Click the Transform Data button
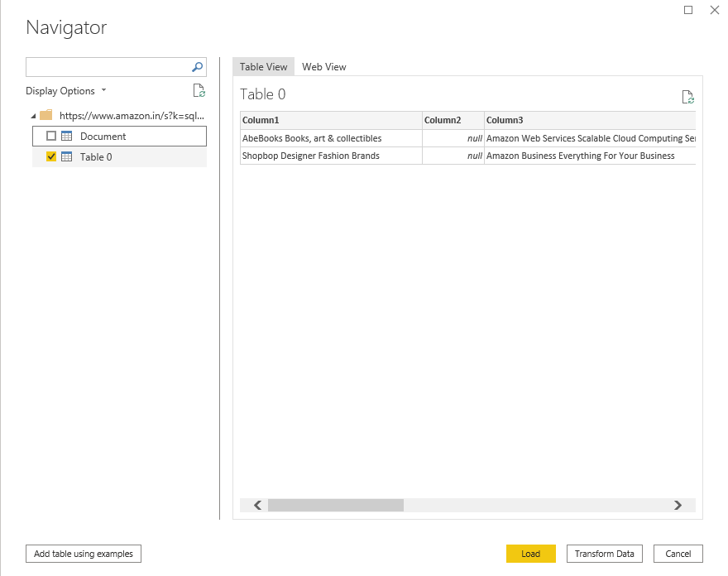Image resolution: width=728 pixels, height=576 pixels. tap(604, 554)
